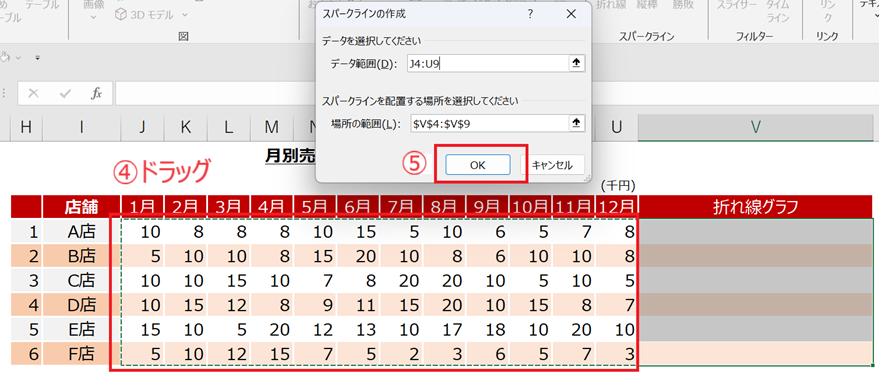This screenshot has width=879, height=375.
Task: Click the (千円) unit label
Action: point(617,186)
